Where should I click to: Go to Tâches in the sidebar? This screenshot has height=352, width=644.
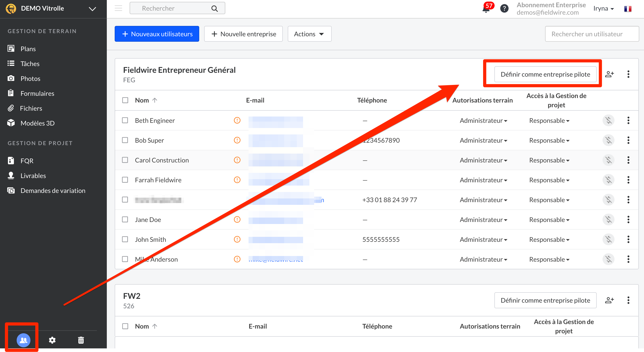pyautogui.click(x=30, y=64)
